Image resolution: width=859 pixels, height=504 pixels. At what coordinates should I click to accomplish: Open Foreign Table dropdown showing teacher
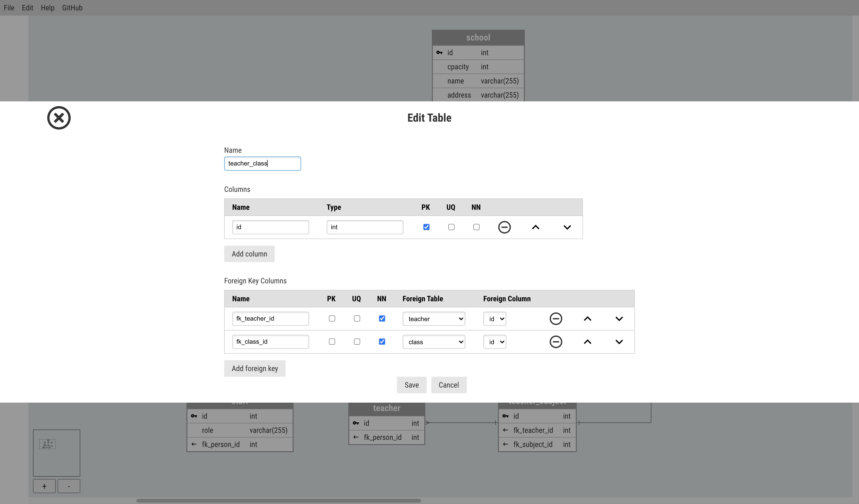tap(434, 319)
